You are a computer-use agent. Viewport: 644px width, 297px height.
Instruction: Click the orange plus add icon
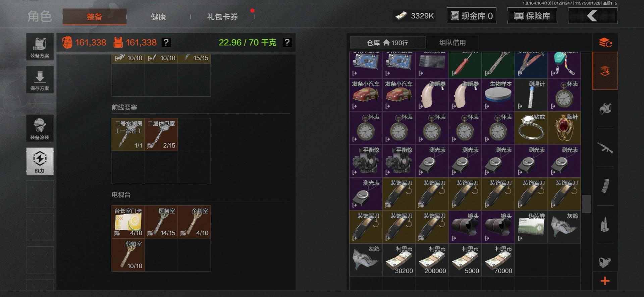click(605, 281)
